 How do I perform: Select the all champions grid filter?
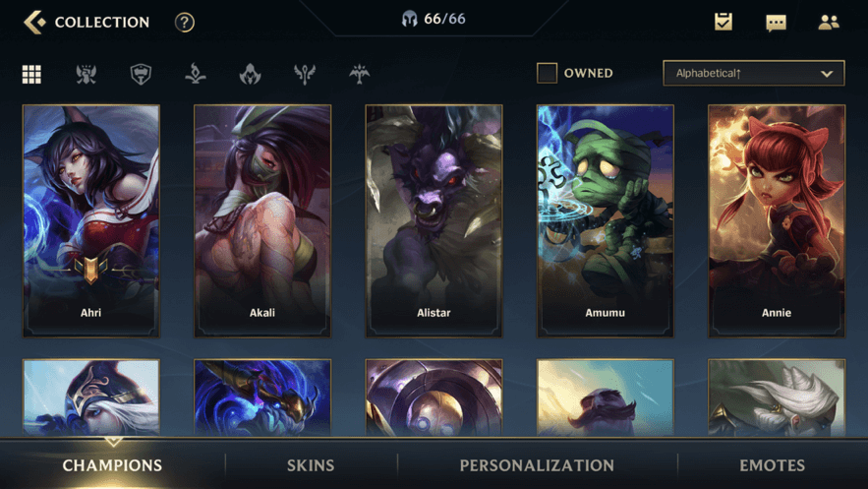(31, 74)
